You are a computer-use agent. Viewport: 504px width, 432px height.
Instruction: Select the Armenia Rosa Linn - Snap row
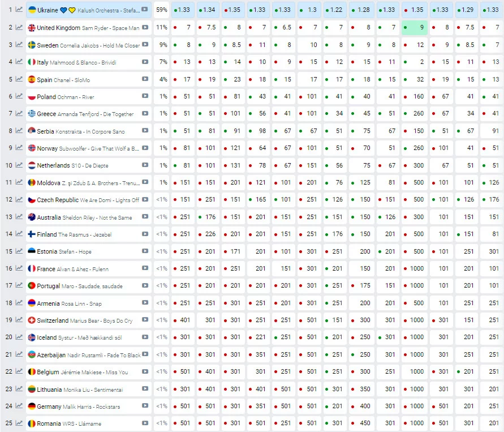(x=88, y=303)
